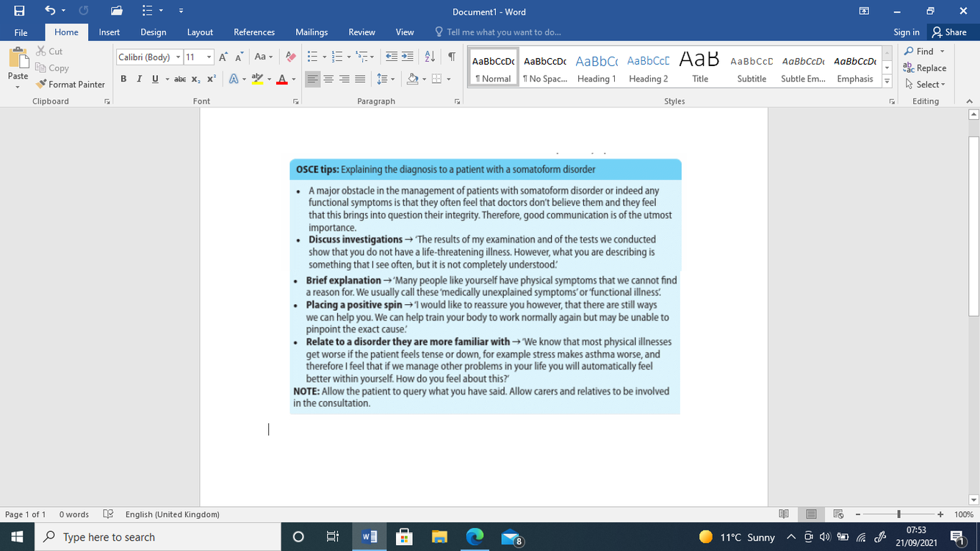Toggle Show/Hide paragraph marks

coord(452,57)
